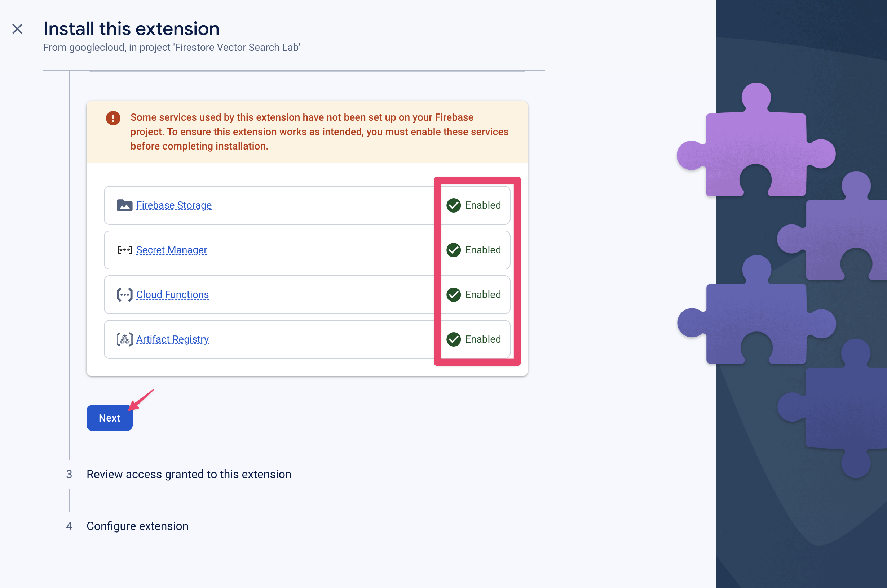
Task: Click the Next button to proceed
Action: [x=109, y=417]
